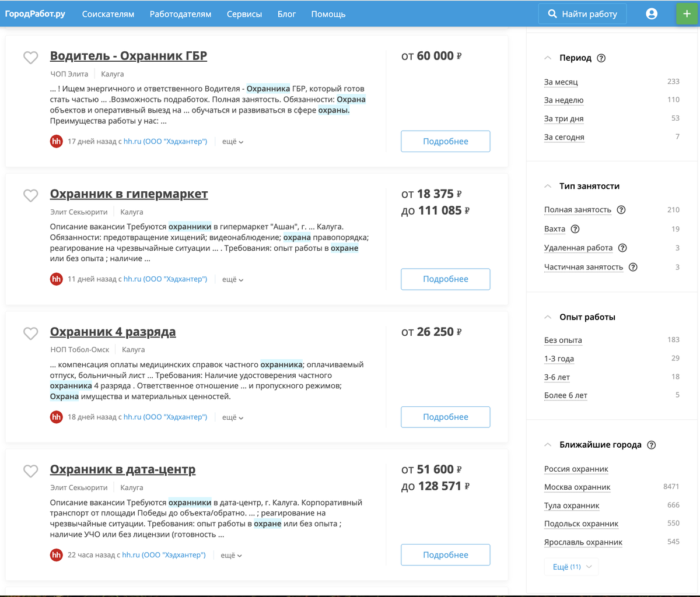Click the Найти работу search button

582,14
